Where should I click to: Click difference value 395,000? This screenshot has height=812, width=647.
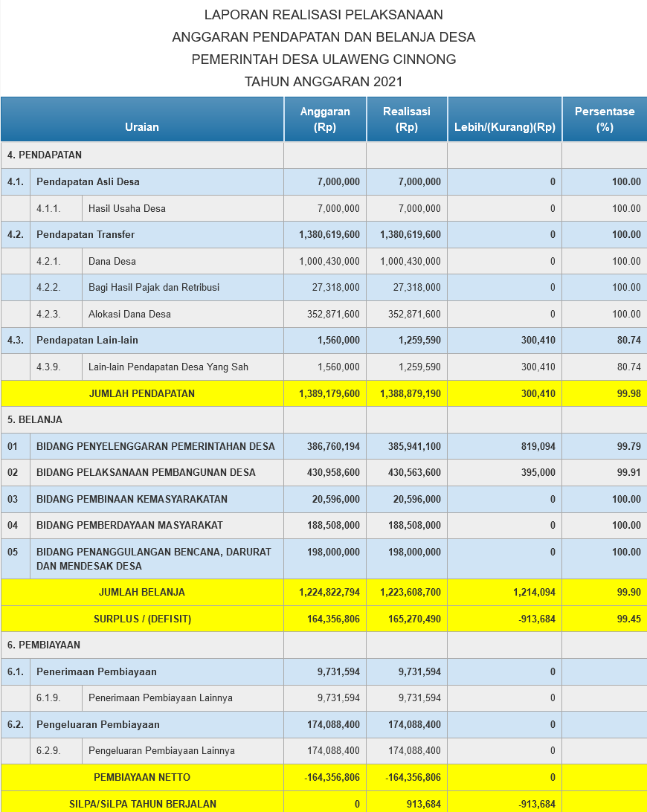click(x=538, y=472)
